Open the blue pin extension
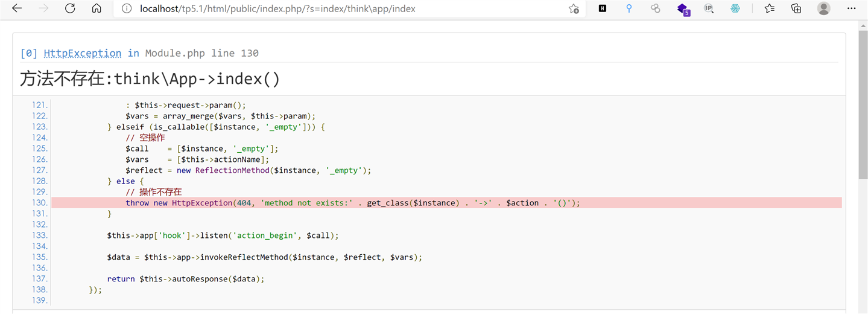 point(629,8)
